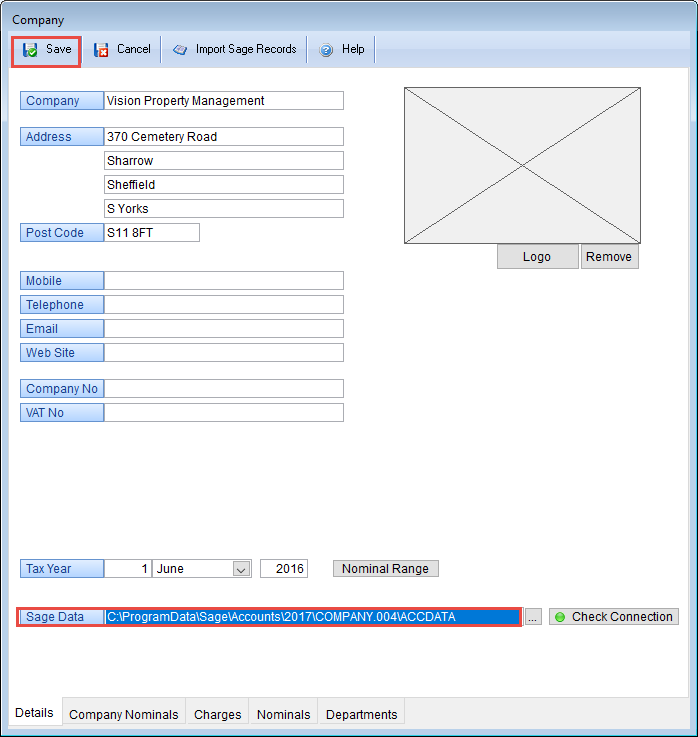Click the Address field label
698x737 pixels.
pyautogui.click(x=62, y=137)
